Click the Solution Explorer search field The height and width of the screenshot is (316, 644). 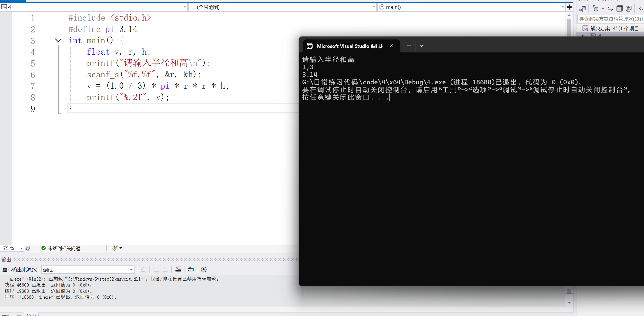611,19
